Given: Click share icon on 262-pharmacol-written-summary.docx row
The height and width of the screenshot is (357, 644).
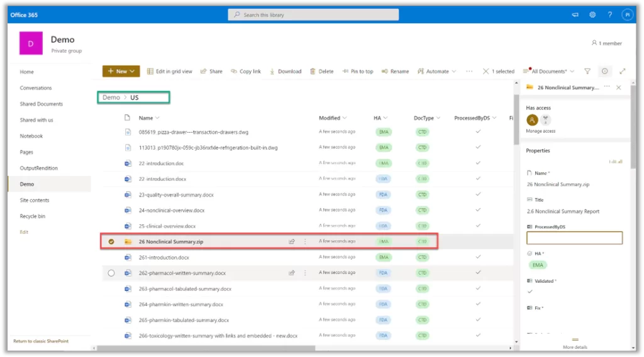Looking at the screenshot, I should 292,273.
